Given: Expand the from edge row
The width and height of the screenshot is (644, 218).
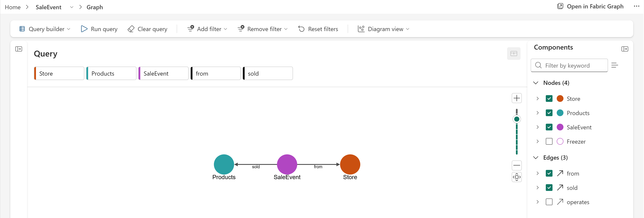Looking at the screenshot, I should [538, 173].
